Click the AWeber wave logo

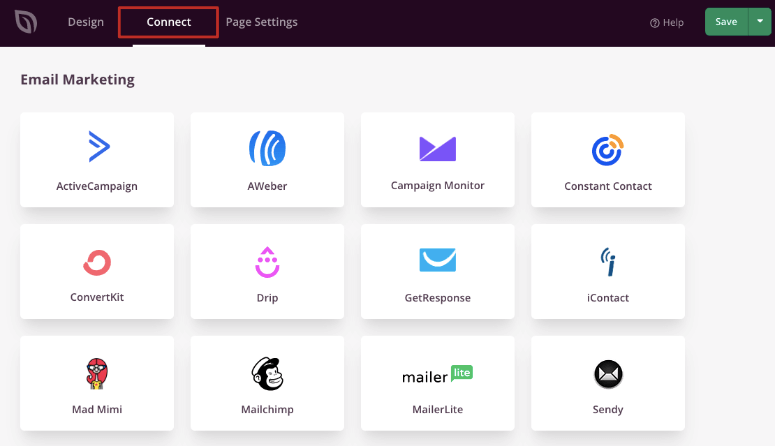[267, 148]
